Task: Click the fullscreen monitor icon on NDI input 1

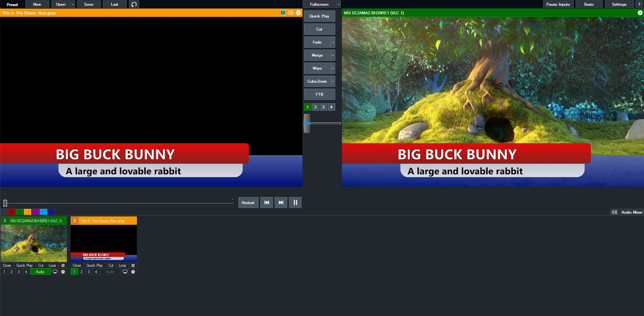Action: [55, 272]
